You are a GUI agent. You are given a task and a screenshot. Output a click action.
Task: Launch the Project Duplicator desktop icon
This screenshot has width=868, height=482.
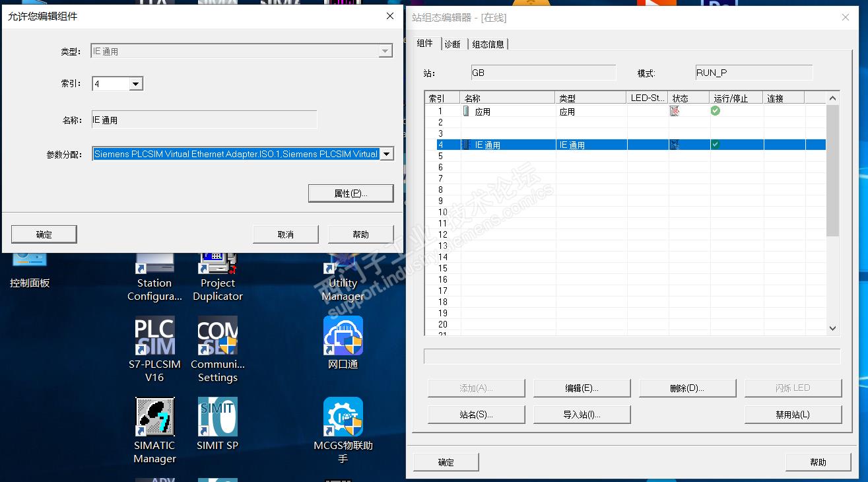click(x=218, y=277)
